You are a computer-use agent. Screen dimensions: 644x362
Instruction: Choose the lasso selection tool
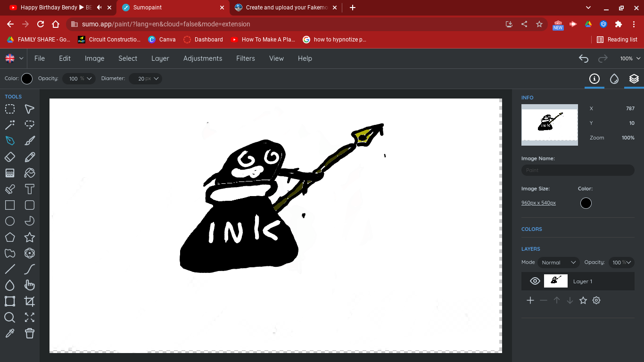tap(30, 125)
